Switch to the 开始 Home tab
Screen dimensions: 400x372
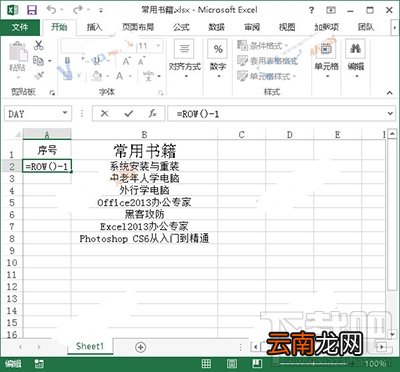click(59, 27)
